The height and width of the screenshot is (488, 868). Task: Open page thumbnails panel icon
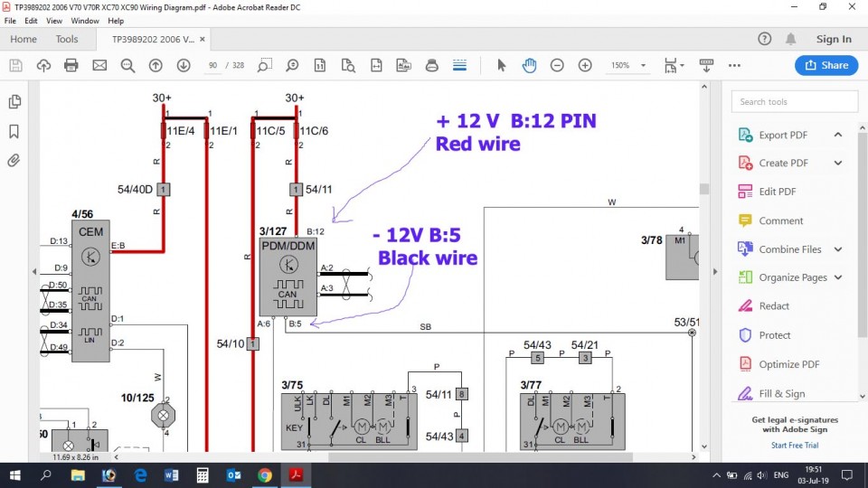point(14,102)
